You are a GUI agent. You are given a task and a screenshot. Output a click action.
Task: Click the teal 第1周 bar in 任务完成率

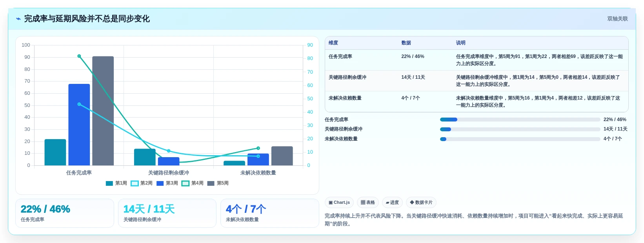[55, 152]
